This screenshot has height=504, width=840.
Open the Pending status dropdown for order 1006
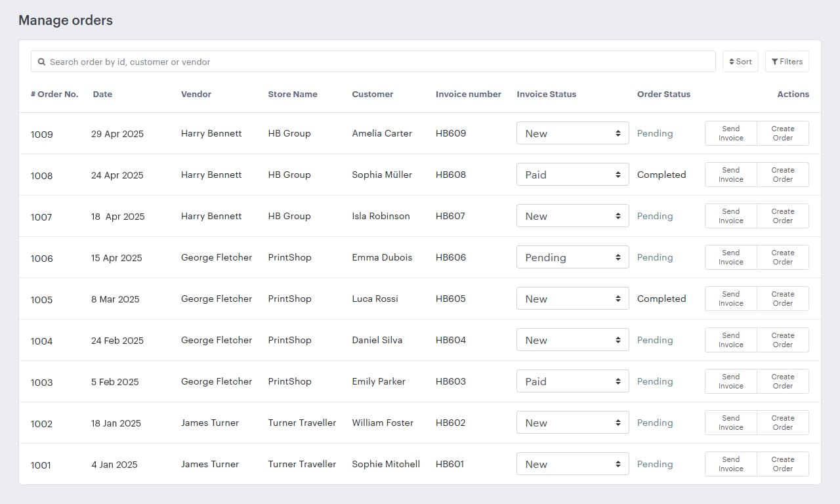pyautogui.click(x=572, y=257)
